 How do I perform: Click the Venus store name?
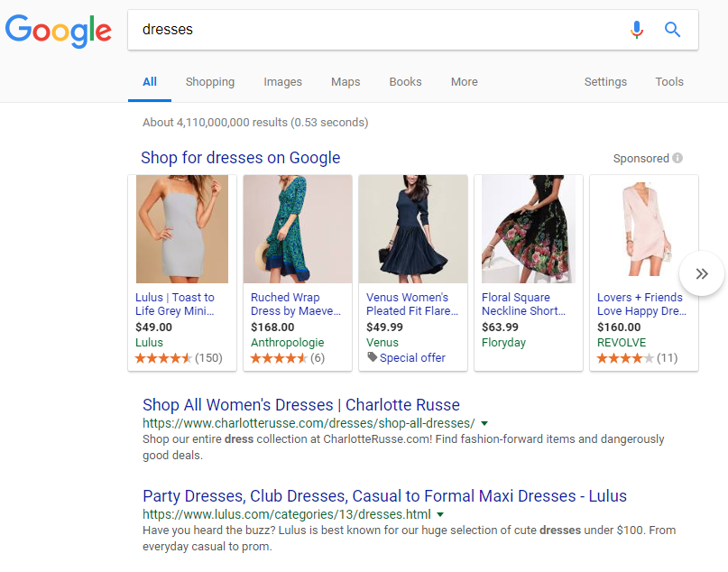coord(382,343)
